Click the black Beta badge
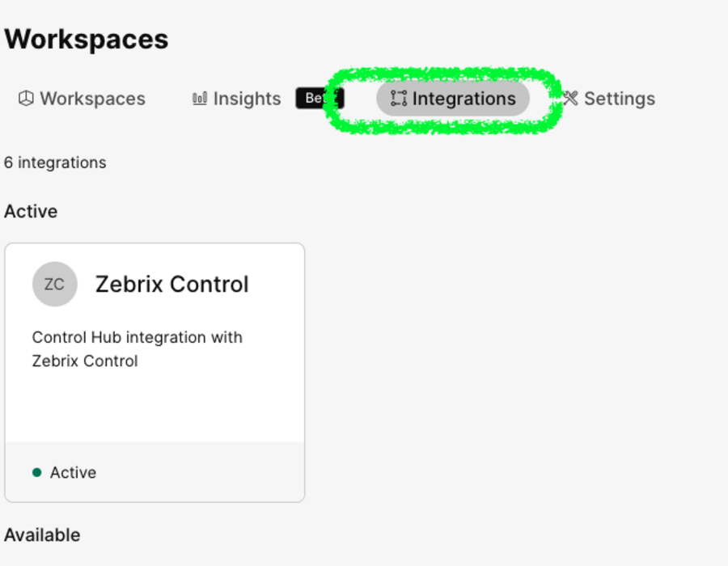The image size is (728, 566). point(320,99)
